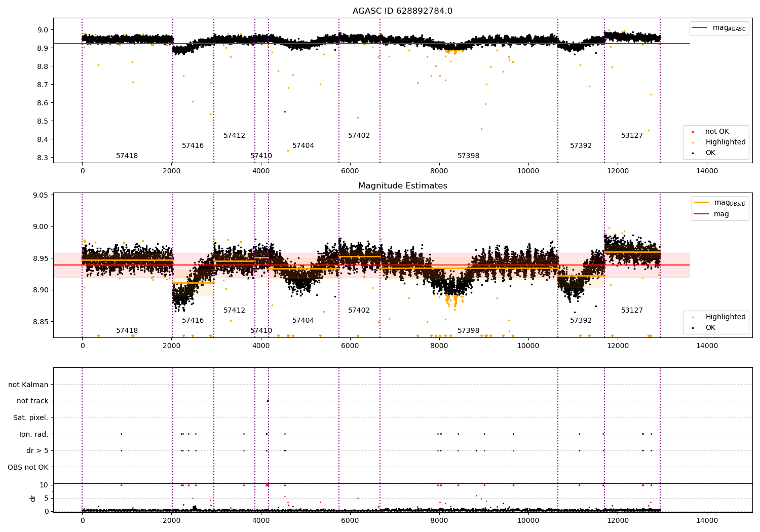
Task: Click the 8.3 y-axis tick in the top plot
Action: click(x=43, y=158)
